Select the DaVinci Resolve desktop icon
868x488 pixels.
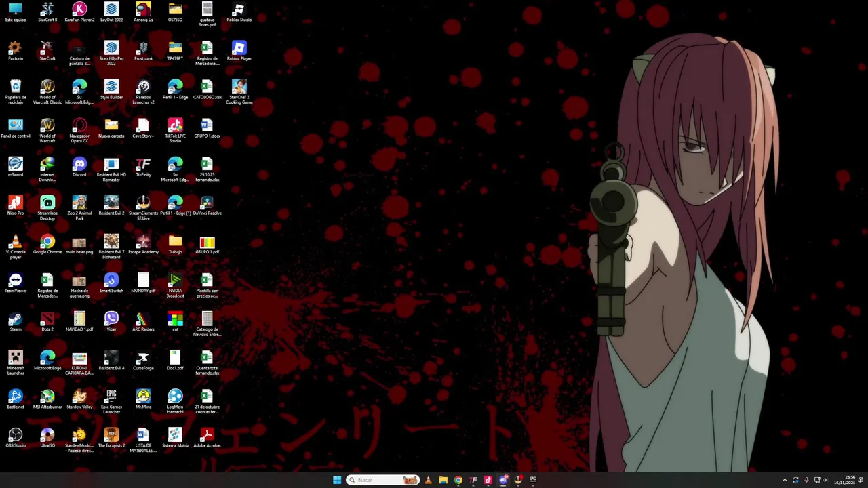click(x=207, y=205)
